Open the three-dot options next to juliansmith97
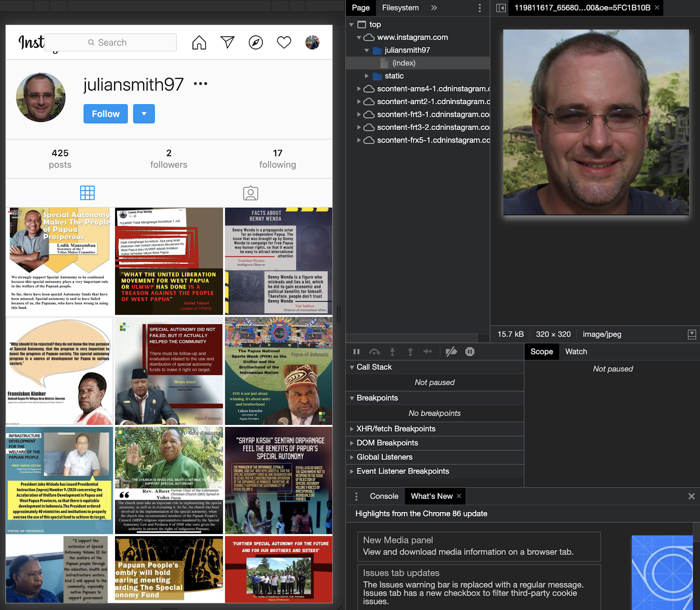Image resolution: width=700 pixels, height=610 pixels. coord(200,84)
